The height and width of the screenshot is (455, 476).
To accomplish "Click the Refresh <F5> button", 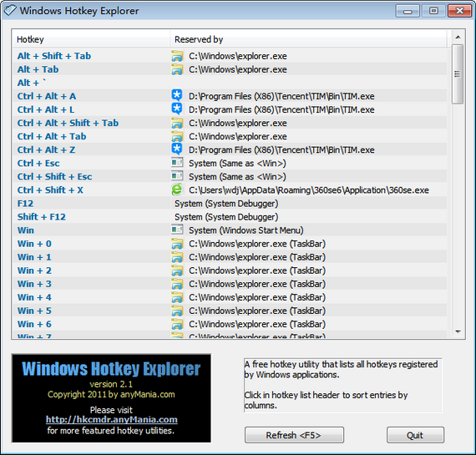I will [294, 435].
